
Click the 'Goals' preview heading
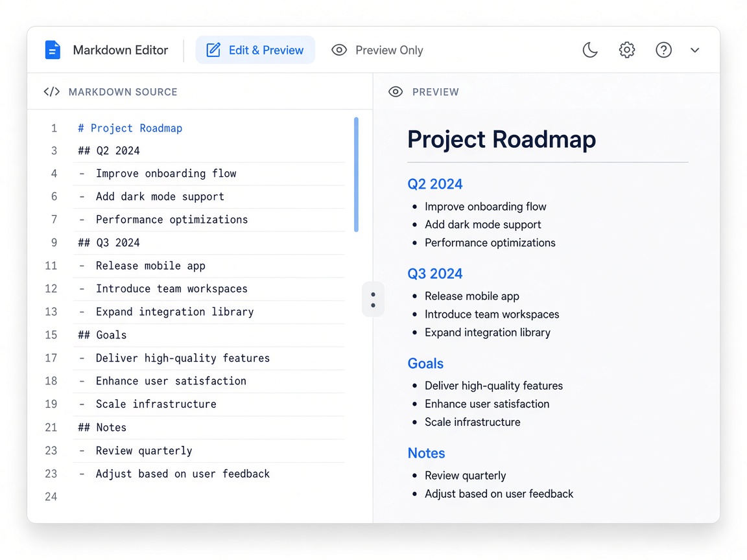[x=425, y=364]
